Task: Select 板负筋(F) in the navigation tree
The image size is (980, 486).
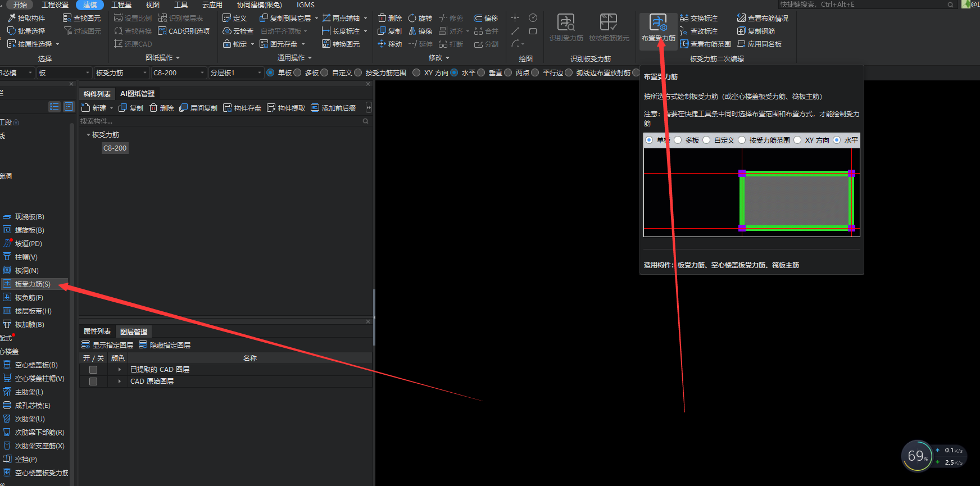Action: pyautogui.click(x=29, y=298)
